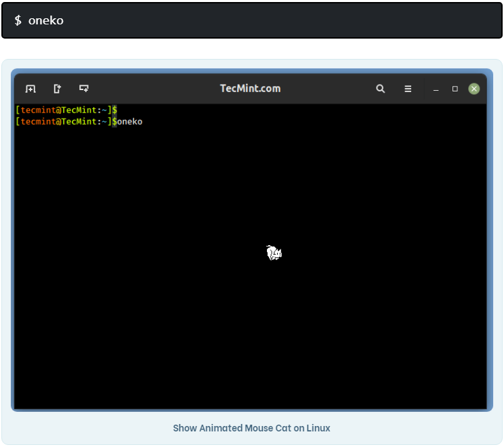The width and height of the screenshot is (504, 447).
Task: Close the terminal with the green X button
Action: coord(474,89)
